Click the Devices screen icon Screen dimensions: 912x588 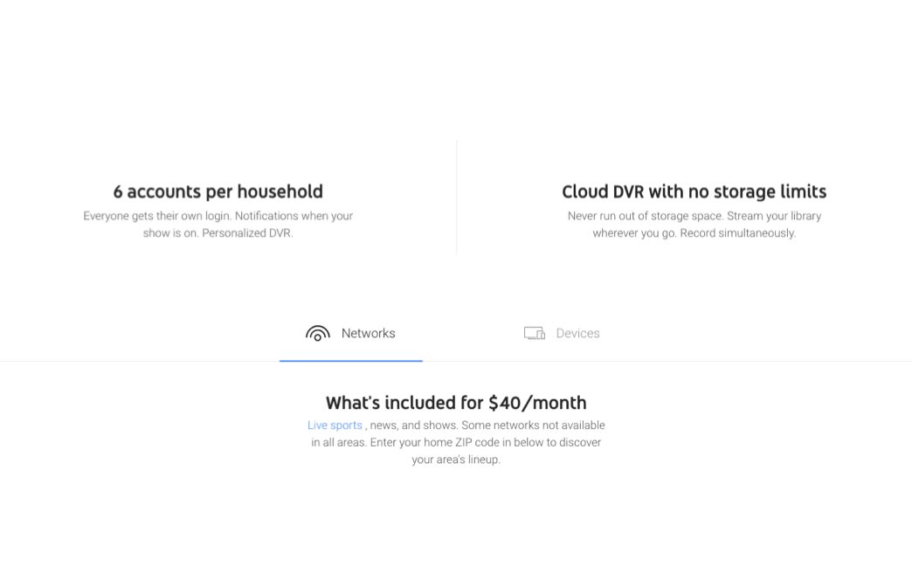point(535,334)
